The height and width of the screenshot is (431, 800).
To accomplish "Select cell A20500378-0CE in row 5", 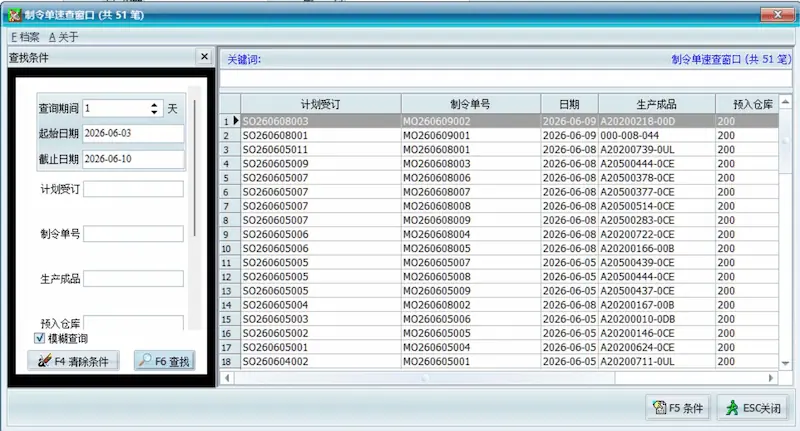I will tap(657, 178).
